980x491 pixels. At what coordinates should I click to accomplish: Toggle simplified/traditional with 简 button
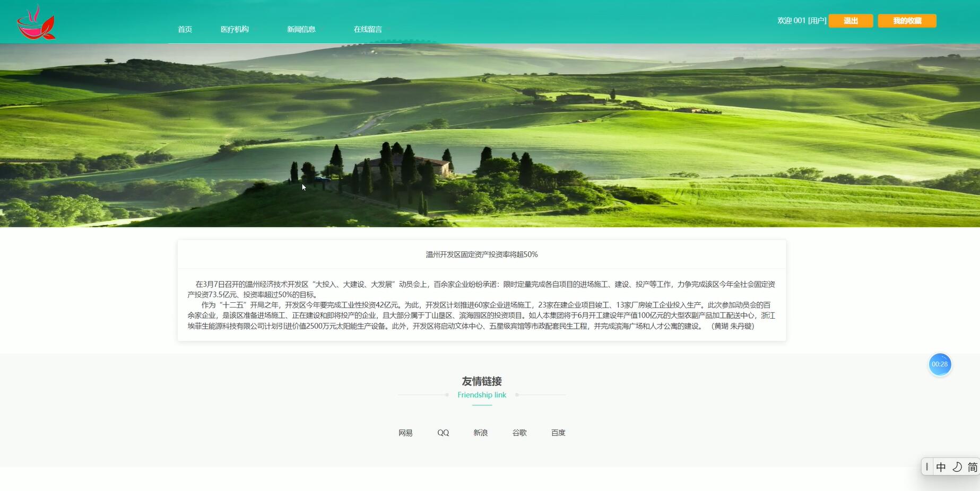click(973, 467)
